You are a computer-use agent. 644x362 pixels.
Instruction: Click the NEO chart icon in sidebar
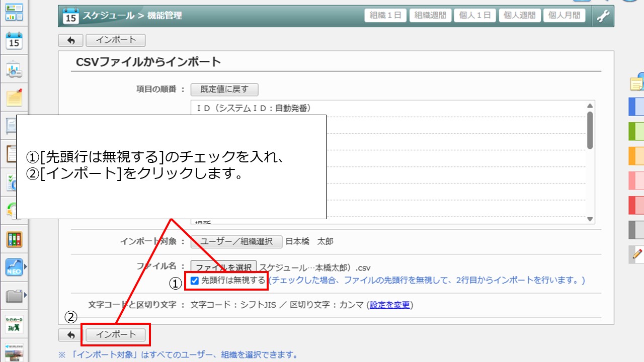(x=14, y=266)
